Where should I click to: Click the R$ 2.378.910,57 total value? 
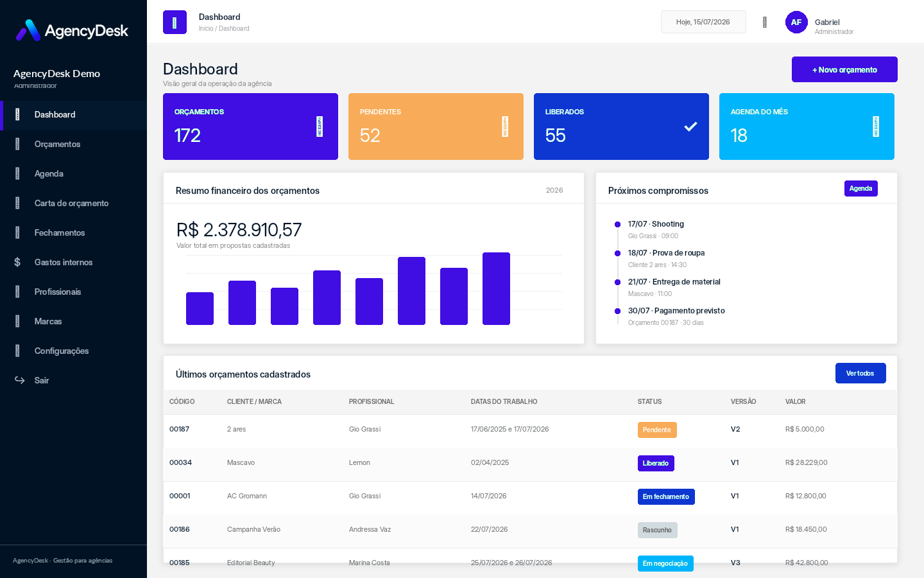pyautogui.click(x=239, y=229)
